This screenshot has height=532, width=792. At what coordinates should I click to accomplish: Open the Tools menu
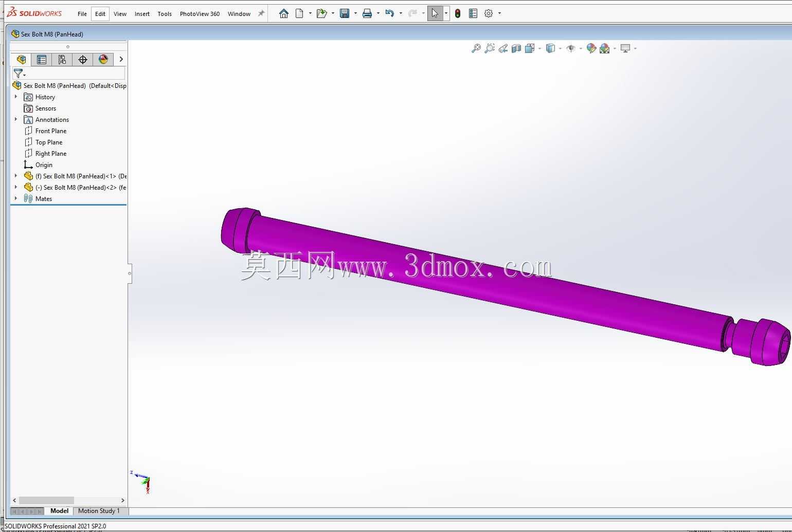(x=165, y=14)
